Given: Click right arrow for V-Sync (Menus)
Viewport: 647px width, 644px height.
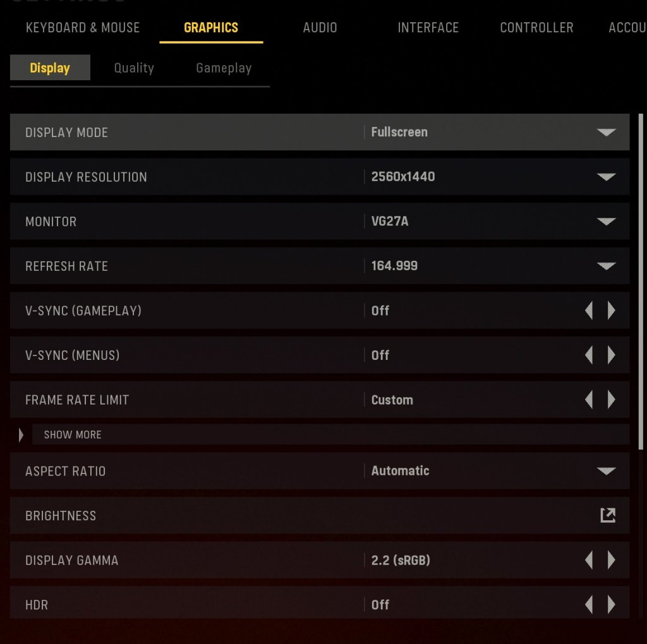Looking at the screenshot, I should point(611,355).
